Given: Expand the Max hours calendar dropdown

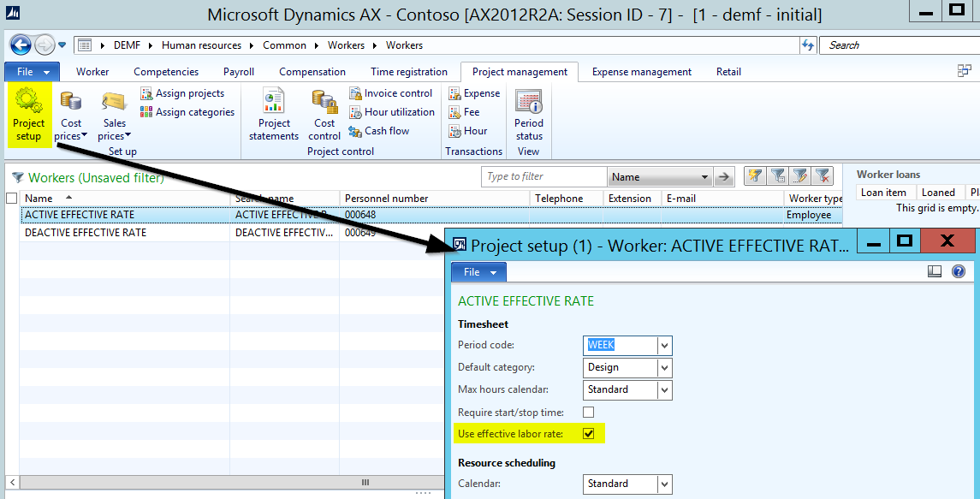Looking at the screenshot, I should pos(665,390).
